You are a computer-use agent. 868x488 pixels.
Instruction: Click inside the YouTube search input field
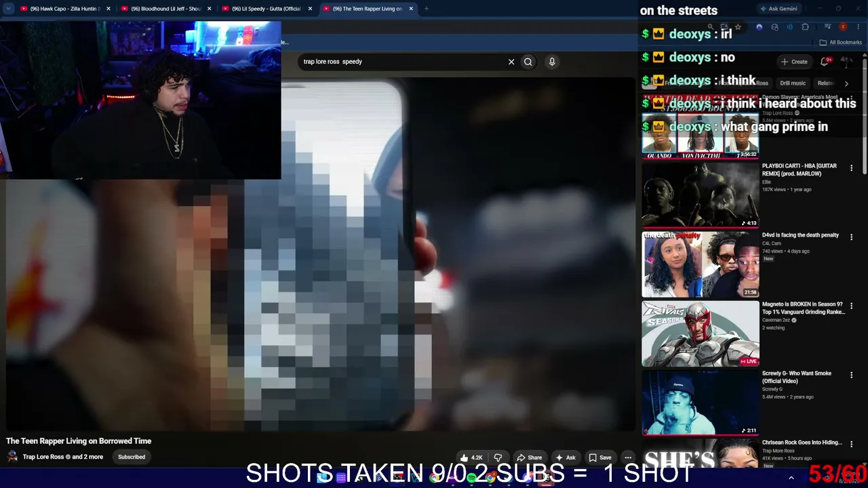coord(403,62)
